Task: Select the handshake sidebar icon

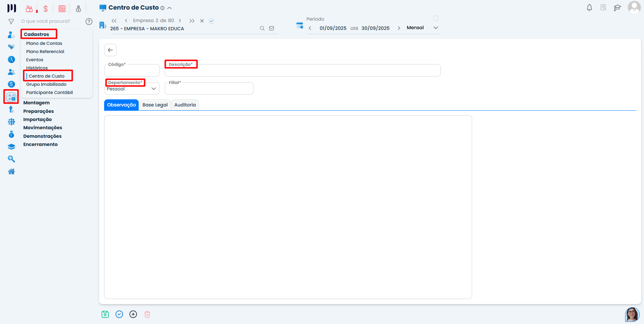Action: [x=11, y=47]
